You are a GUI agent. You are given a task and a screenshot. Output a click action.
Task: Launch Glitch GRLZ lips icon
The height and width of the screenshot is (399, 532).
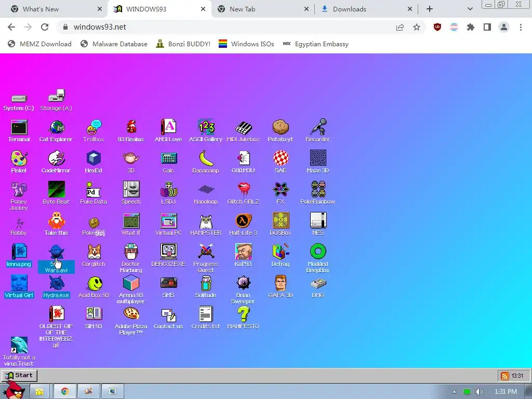[x=243, y=193]
